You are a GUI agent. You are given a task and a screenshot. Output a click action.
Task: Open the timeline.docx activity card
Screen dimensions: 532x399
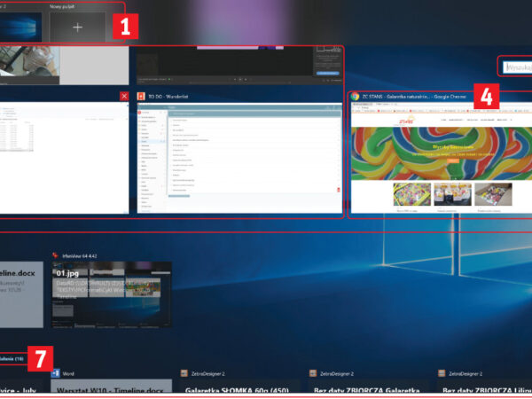tap(20, 297)
